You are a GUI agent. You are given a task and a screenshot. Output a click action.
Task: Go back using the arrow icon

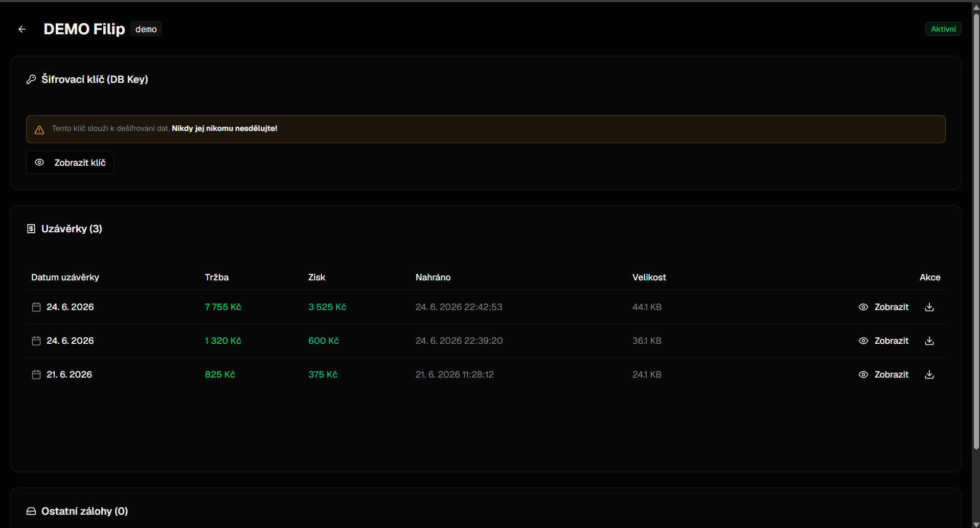(22, 29)
